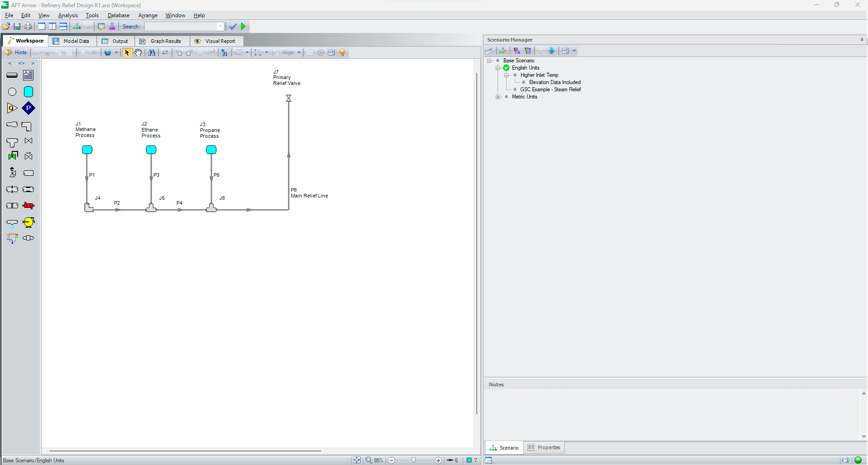Screen dimensions: 868x465
Task: Pick the Assigned Pressure P diamond icon
Action: point(28,108)
